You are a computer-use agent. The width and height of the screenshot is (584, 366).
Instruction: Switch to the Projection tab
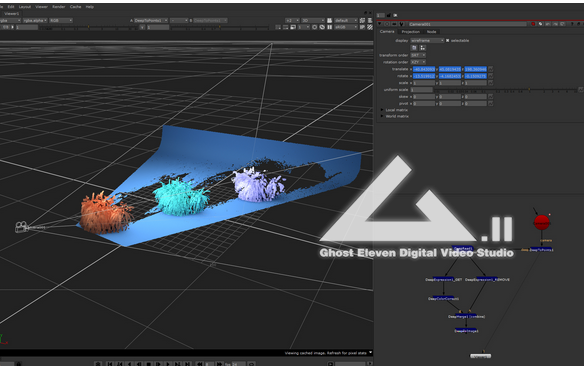pyautogui.click(x=410, y=32)
